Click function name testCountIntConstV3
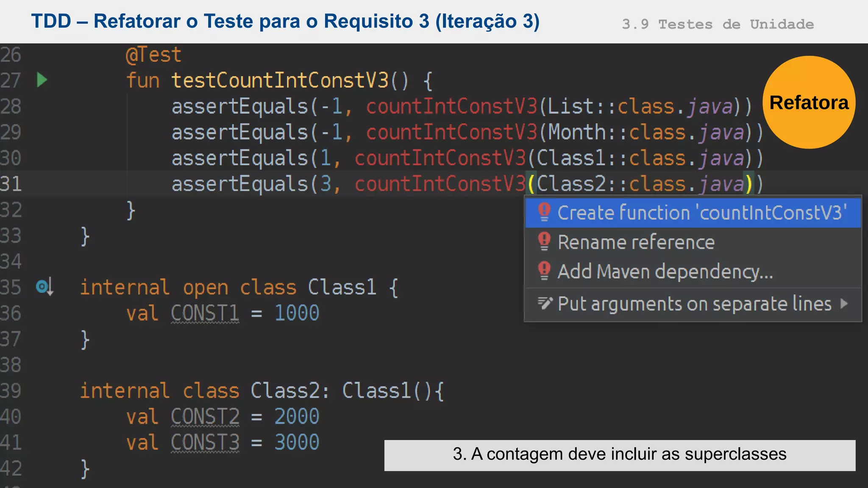 (280, 80)
